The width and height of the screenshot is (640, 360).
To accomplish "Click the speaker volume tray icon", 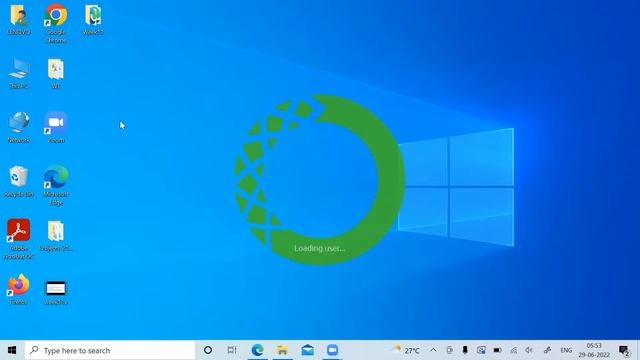I will (x=529, y=350).
